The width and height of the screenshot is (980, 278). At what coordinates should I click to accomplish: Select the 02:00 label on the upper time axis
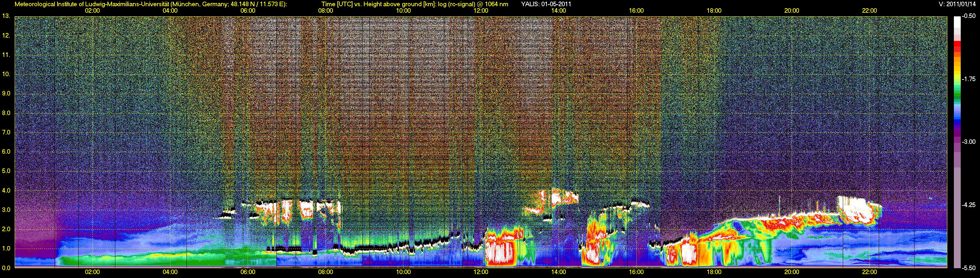pyautogui.click(x=92, y=11)
